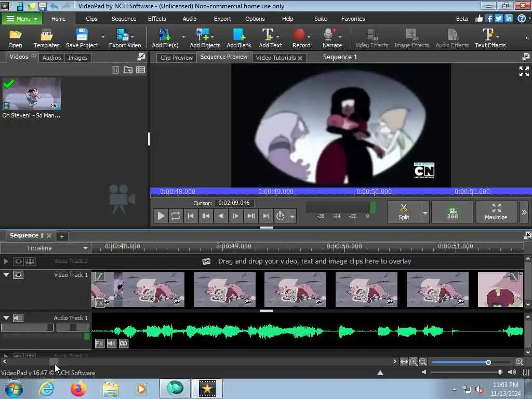Open the Effects ribbon tab
The height and width of the screenshot is (399, 532).
[157, 19]
